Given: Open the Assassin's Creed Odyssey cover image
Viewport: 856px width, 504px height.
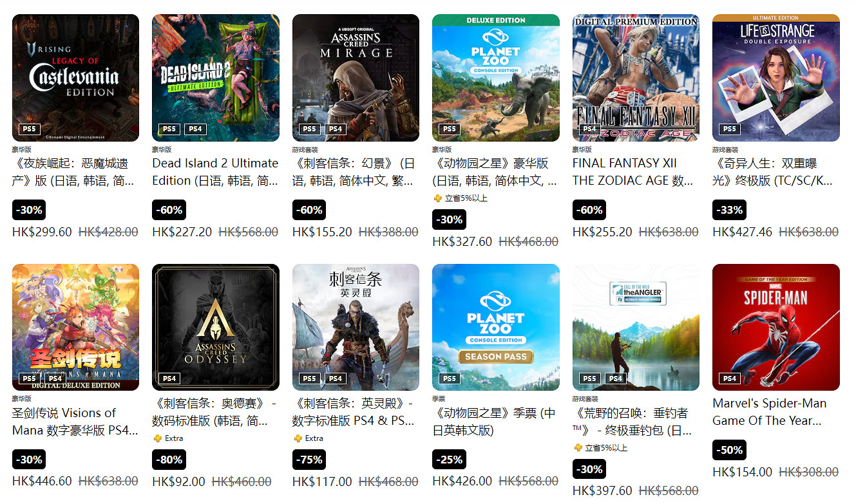Looking at the screenshot, I should [216, 327].
